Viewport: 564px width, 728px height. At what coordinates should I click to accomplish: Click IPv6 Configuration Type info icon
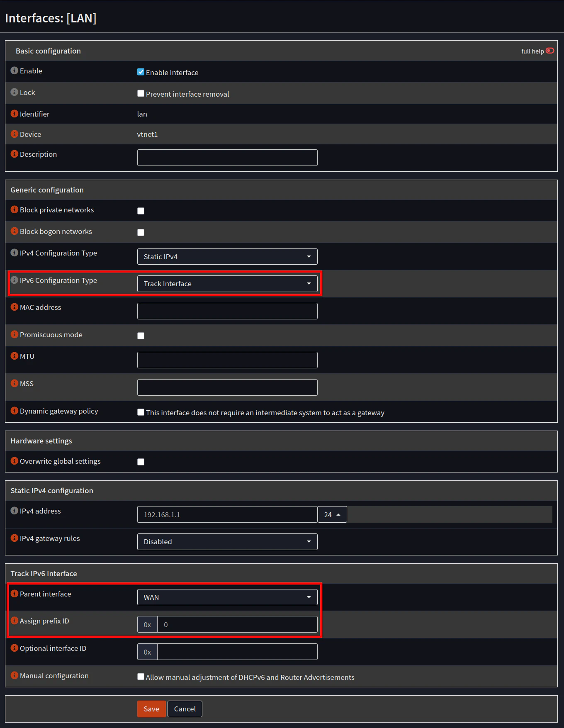pos(14,280)
